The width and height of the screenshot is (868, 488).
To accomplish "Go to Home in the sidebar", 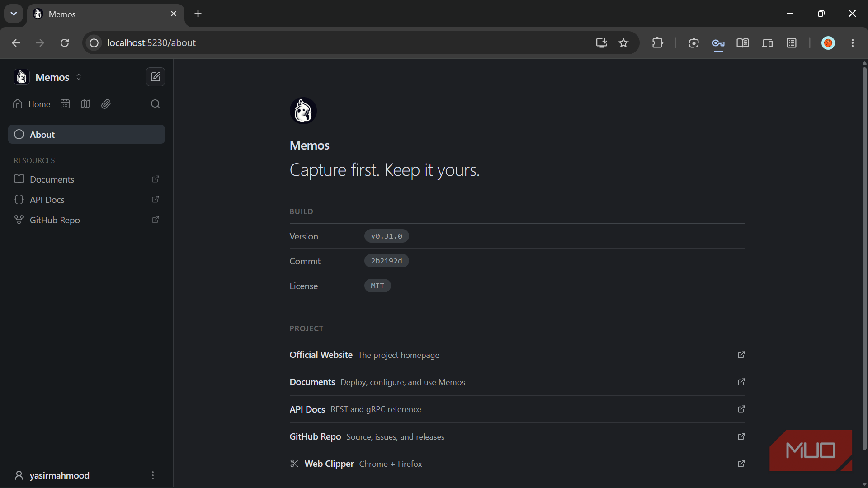I will point(32,104).
